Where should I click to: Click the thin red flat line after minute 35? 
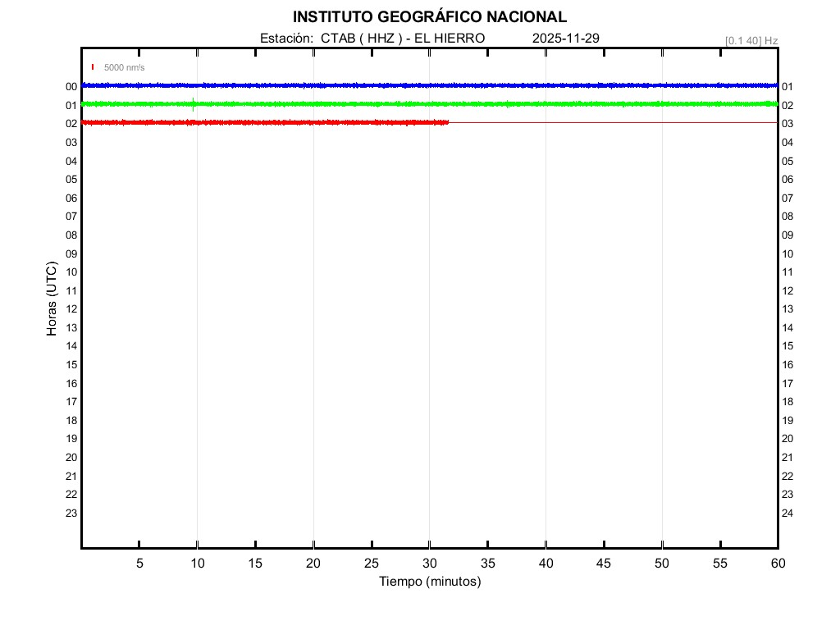tap(615, 122)
